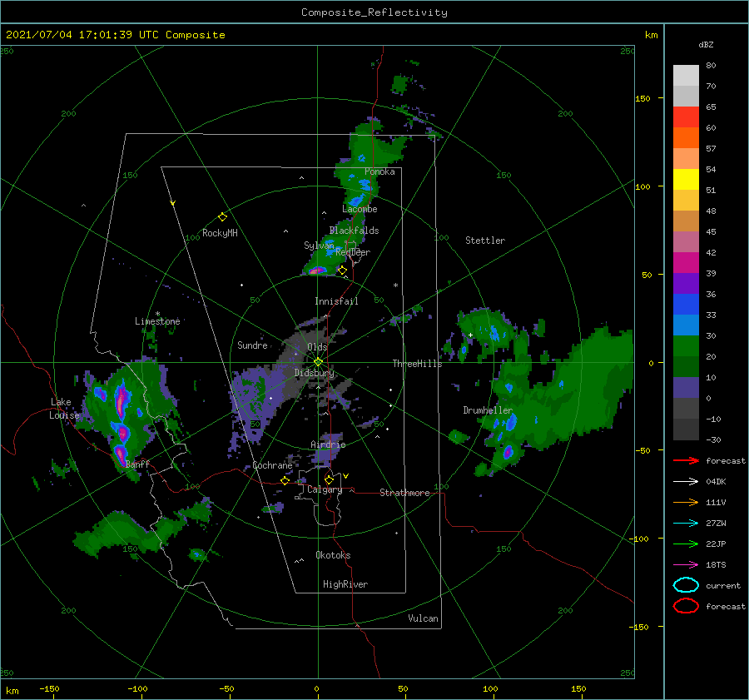Click the Stettler city label
The width and height of the screenshot is (749, 700).
click(485, 241)
